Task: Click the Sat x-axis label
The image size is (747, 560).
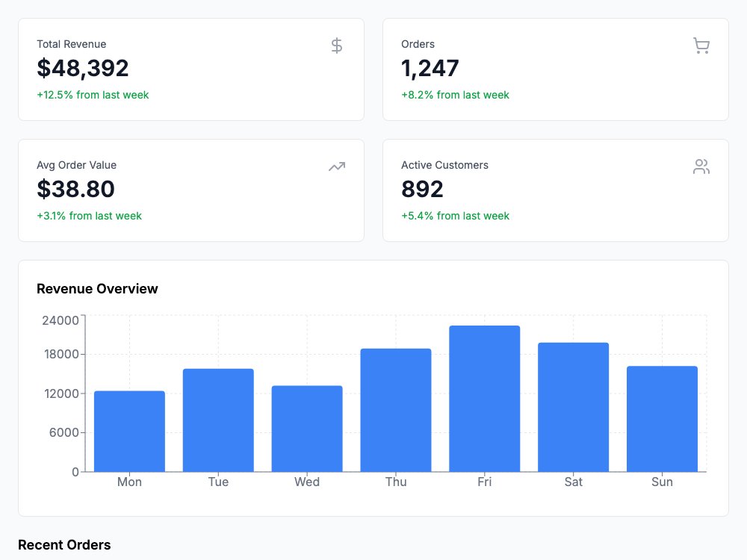Action: click(x=573, y=482)
